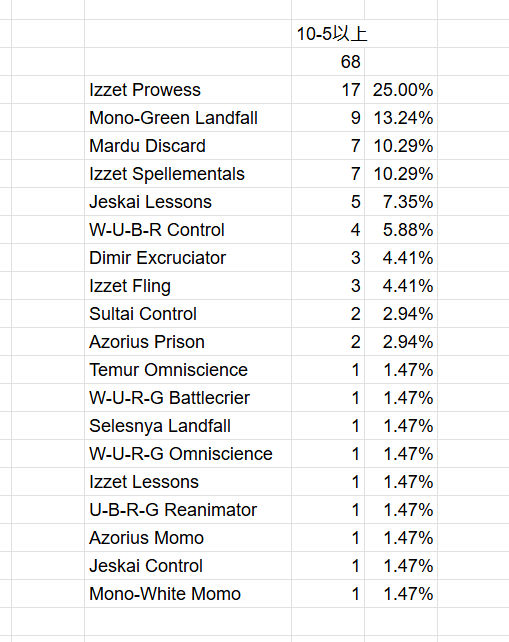
Task: Select the 10-5以上 header cell
Action: (328, 34)
